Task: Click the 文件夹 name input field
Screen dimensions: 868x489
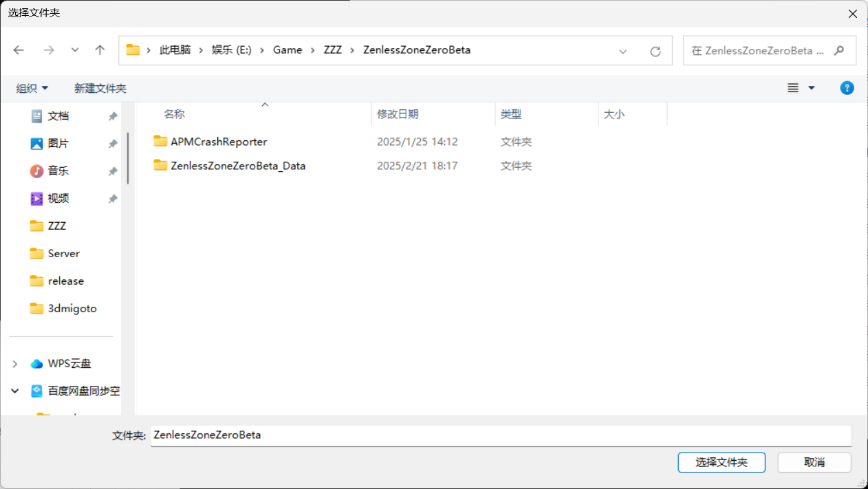Action: point(501,435)
